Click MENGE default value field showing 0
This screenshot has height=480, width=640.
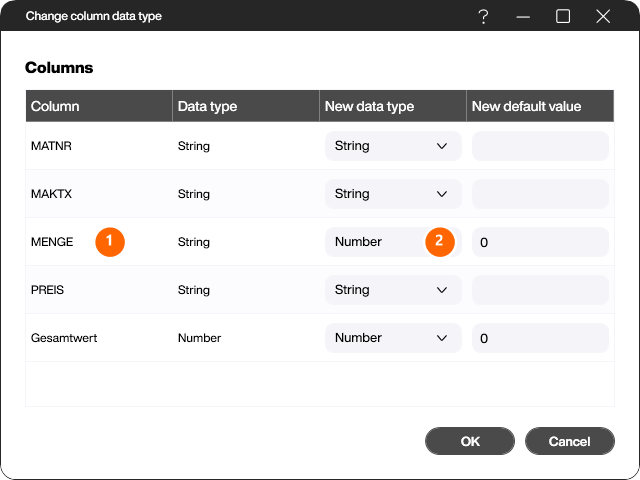point(540,242)
